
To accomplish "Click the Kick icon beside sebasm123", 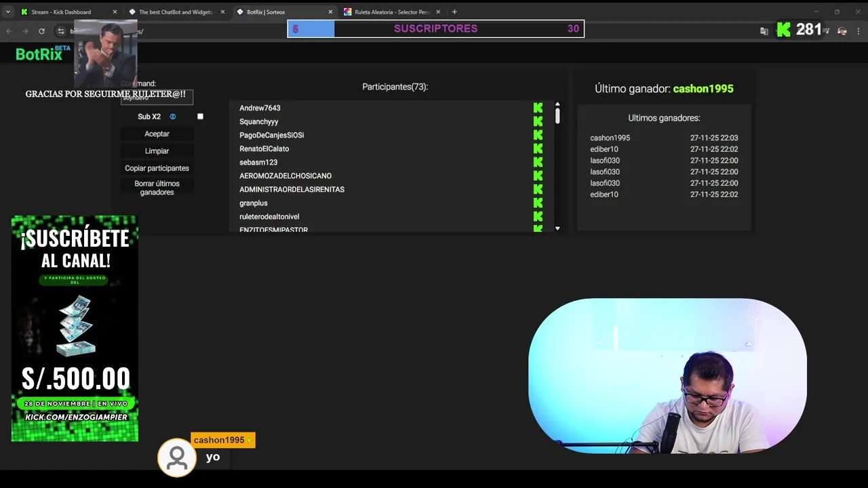I will pos(538,162).
